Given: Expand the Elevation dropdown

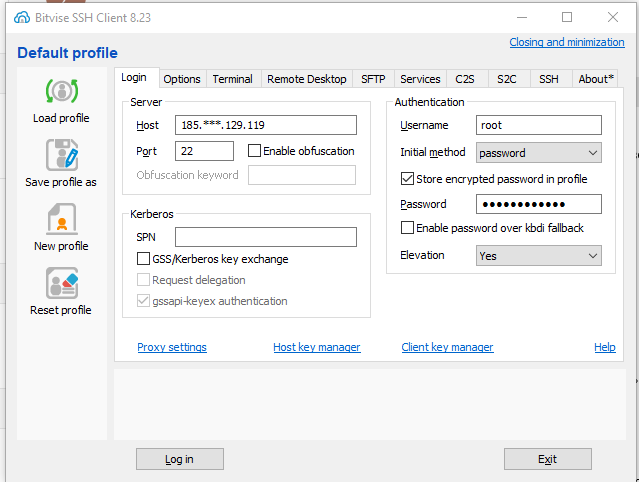Looking at the screenshot, I should point(539,256).
